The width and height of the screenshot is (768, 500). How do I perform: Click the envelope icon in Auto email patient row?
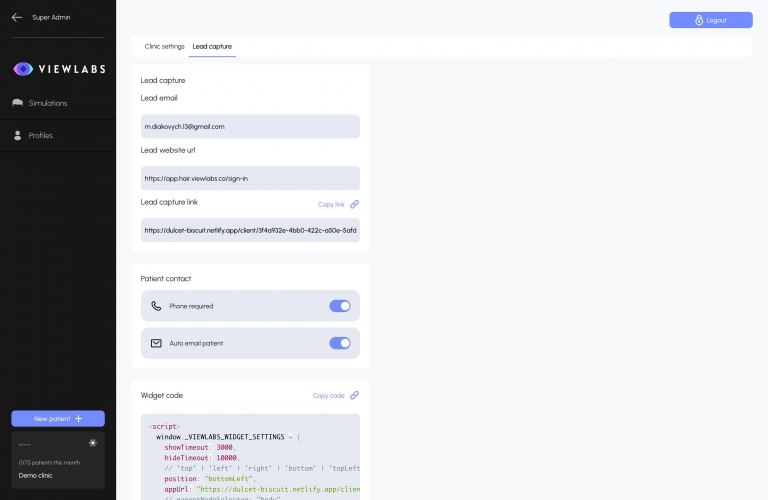click(156, 343)
